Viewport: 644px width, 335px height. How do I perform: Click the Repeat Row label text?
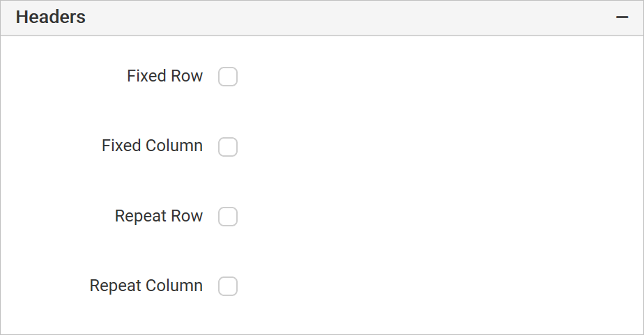point(159,216)
